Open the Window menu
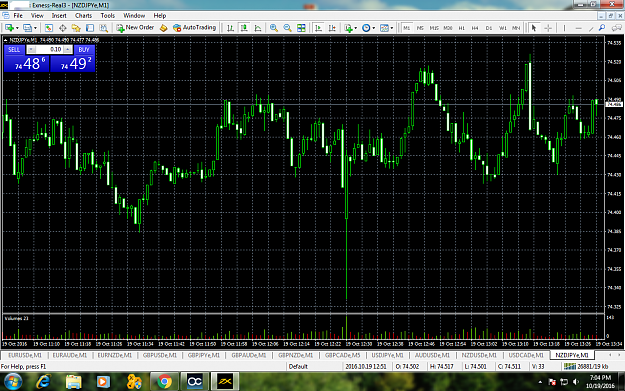The height and width of the screenshot is (391, 625). (x=134, y=16)
